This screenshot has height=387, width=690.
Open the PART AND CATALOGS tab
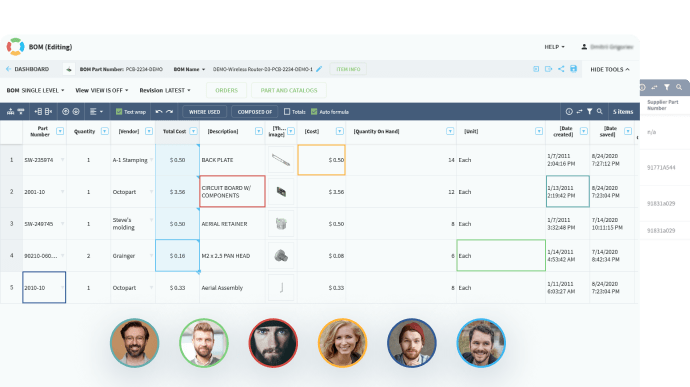point(289,90)
